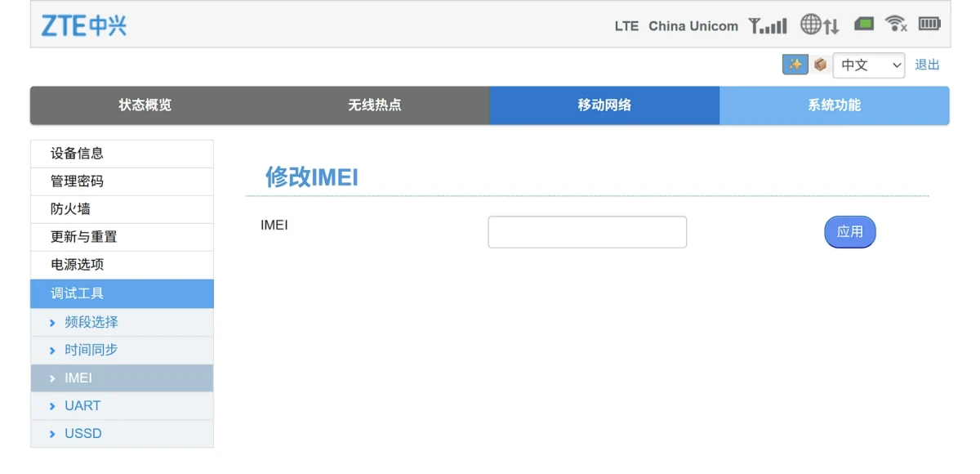Click the cellular signal strength icon
980x474 pixels.
[768, 25]
